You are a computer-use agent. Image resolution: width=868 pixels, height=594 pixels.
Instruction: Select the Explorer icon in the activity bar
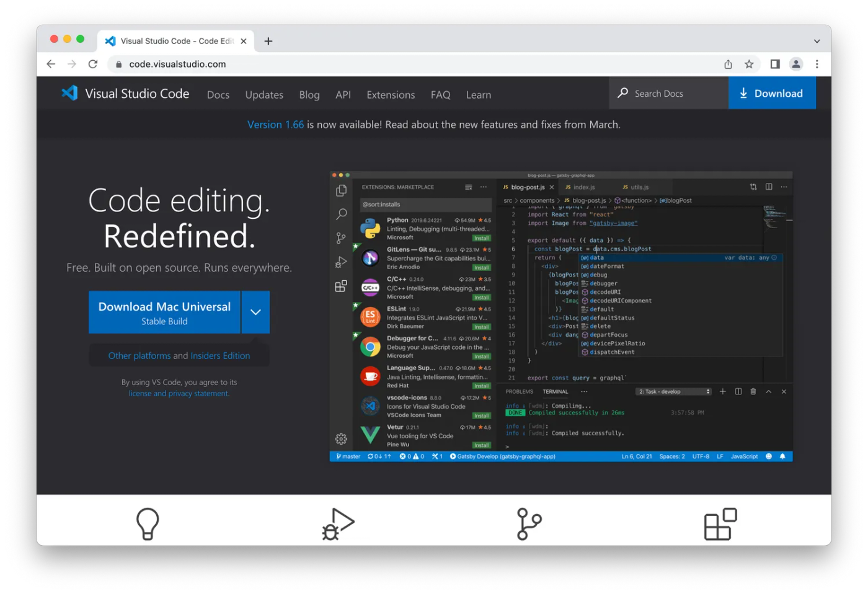coord(341,190)
